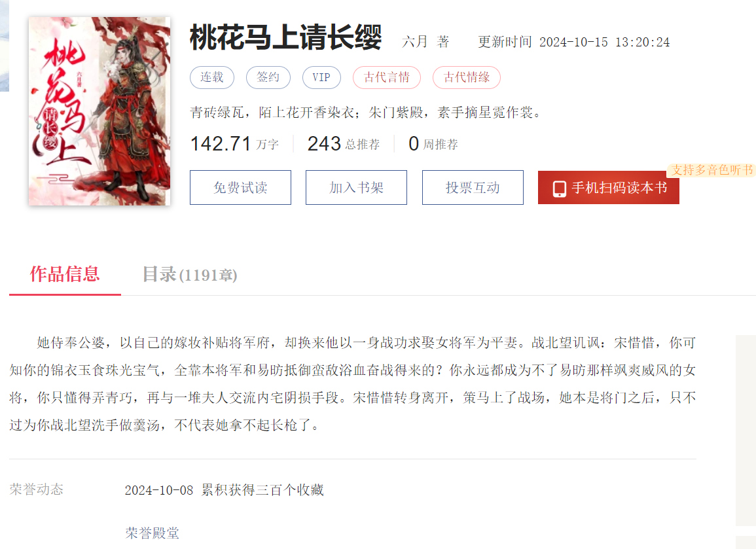
Task: Click 手机扫码读本书 red button
Action: pos(609,188)
